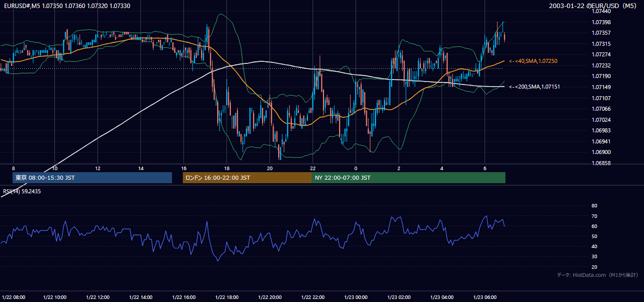
Task: Click price axis label 1.07149
Action: pos(600,87)
